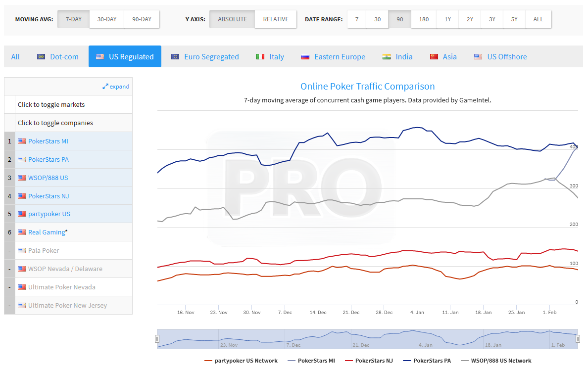Screen dimensions: 588x369
Task: Click the US flag on US Regulated tab
Action: point(100,56)
